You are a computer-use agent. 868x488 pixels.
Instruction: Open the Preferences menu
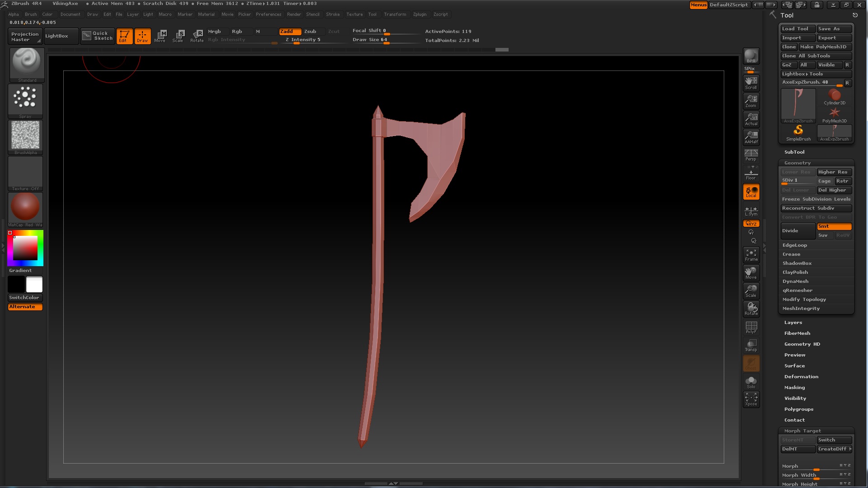tap(268, 14)
